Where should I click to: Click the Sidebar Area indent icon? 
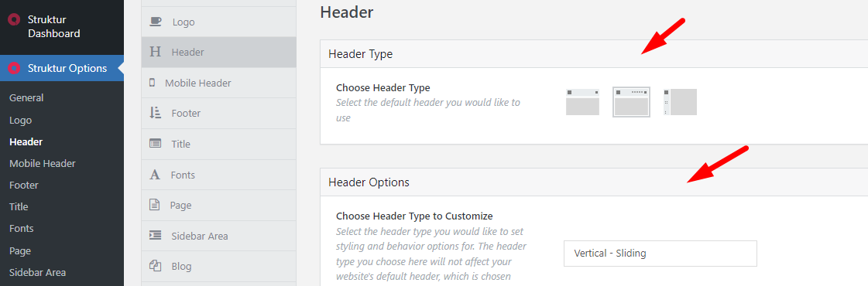(156, 235)
